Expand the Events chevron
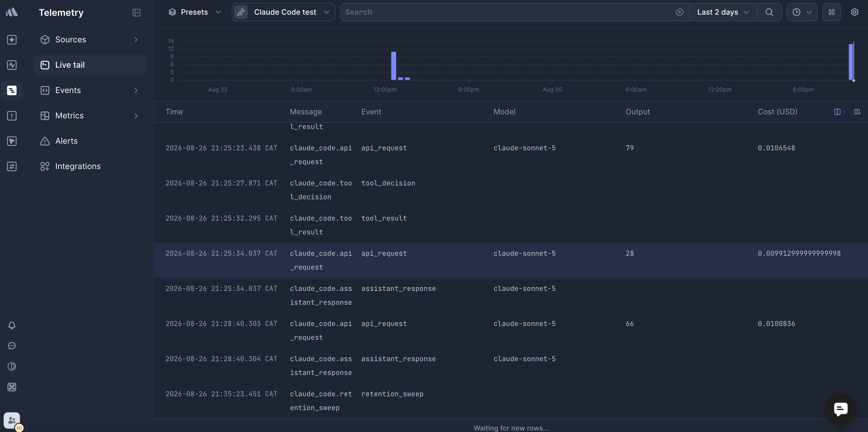Screen dimensions: 868x432 point(136,90)
